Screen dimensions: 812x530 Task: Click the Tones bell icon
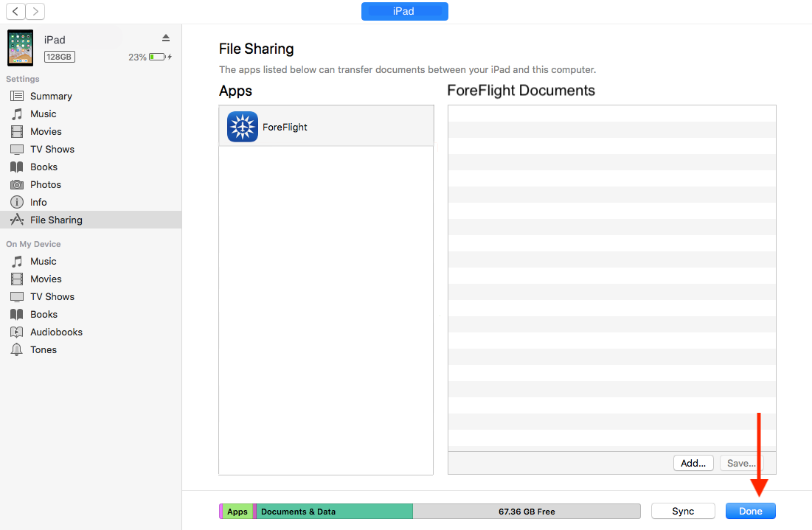click(x=17, y=349)
